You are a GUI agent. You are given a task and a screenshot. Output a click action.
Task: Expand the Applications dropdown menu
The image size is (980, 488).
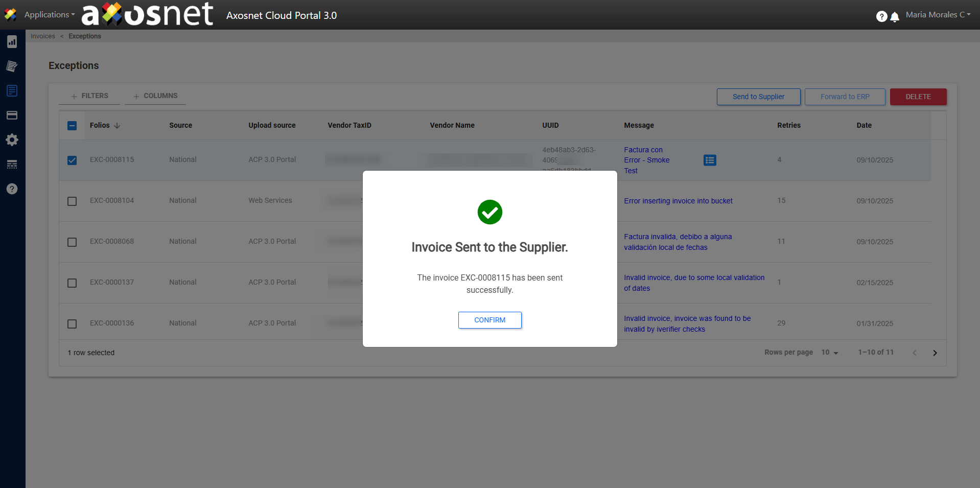click(x=49, y=15)
